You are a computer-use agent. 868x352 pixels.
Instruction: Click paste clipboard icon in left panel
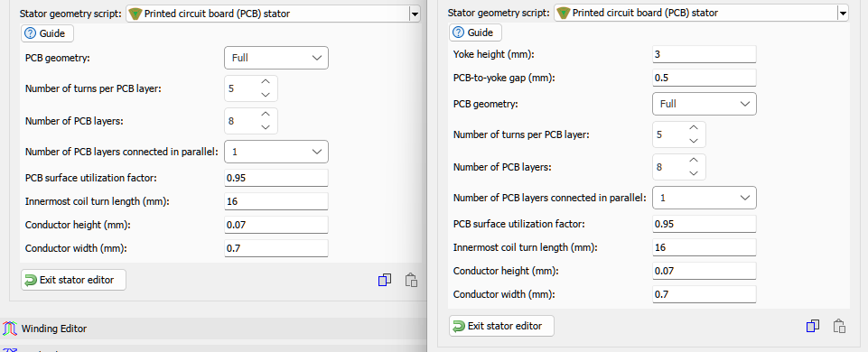pyautogui.click(x=411, y=280)
